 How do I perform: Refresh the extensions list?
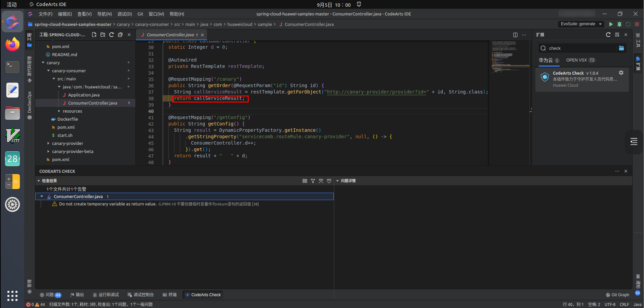608,35
